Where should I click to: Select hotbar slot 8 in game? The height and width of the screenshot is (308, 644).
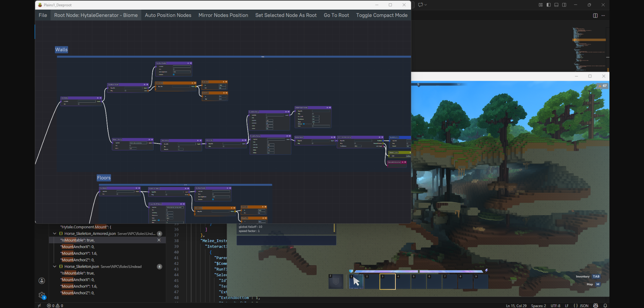(x=465, y=282)
